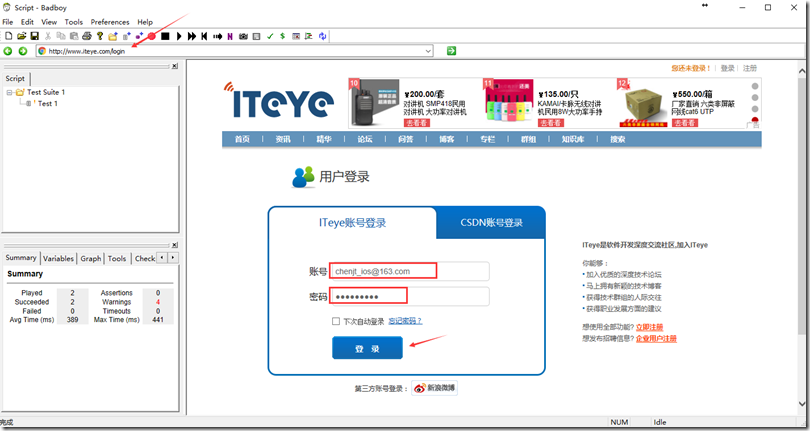This screenshot has height=431, width=810.
Task: Switch to the CSDN账号登录 tab
Action: pos(491,223)
